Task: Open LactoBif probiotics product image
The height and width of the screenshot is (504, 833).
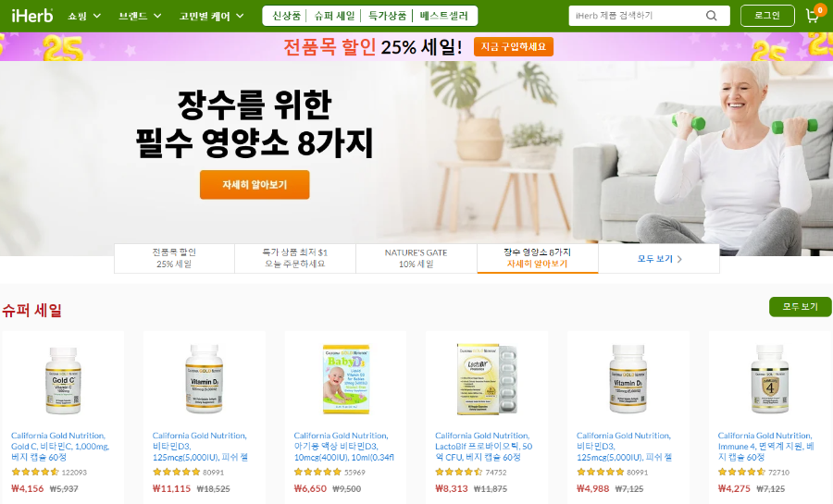Action: pos(487,380)
